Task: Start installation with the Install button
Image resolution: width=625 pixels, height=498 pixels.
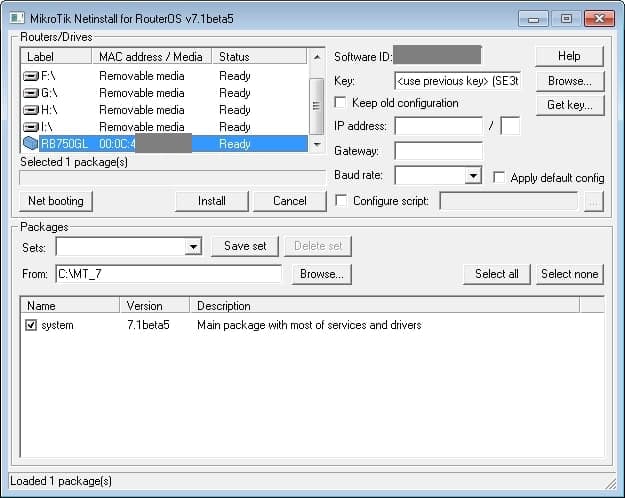Action: [x=212, y=201]
